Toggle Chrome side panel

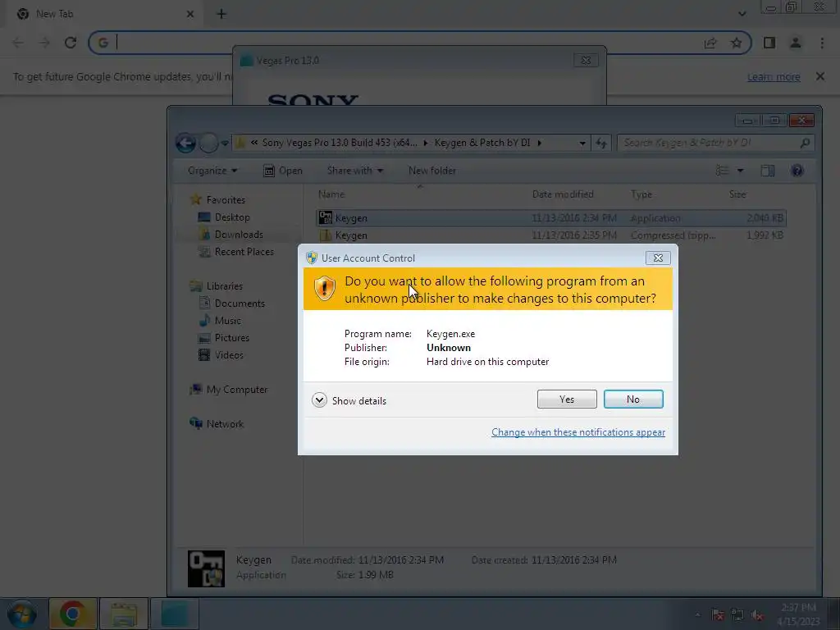click(769, 43)
